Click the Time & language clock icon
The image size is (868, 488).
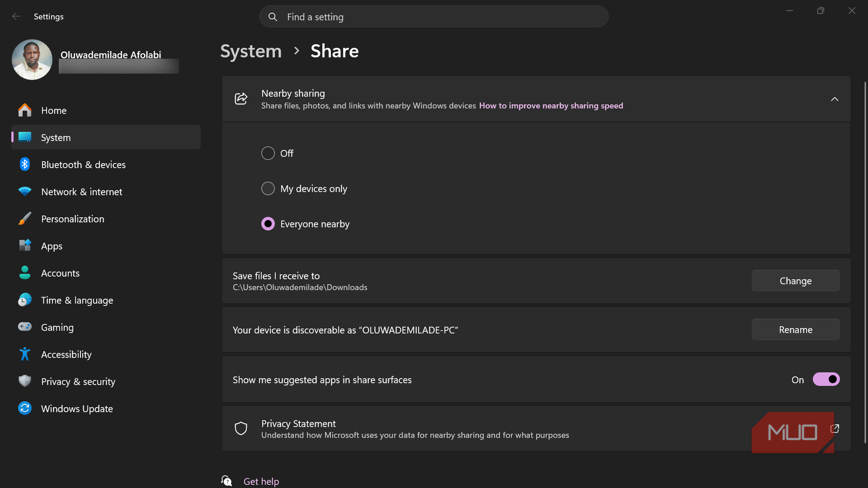tap(25, 300)
